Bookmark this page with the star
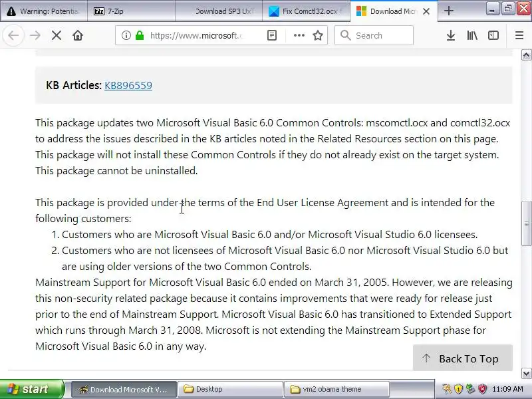This screenshot has width=532, height=399. (318, 35)
